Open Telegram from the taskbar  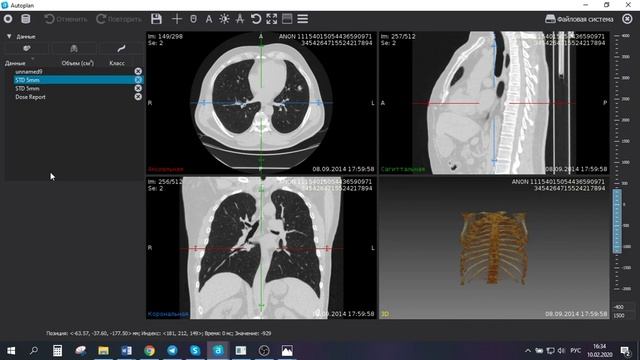(172, 351)
